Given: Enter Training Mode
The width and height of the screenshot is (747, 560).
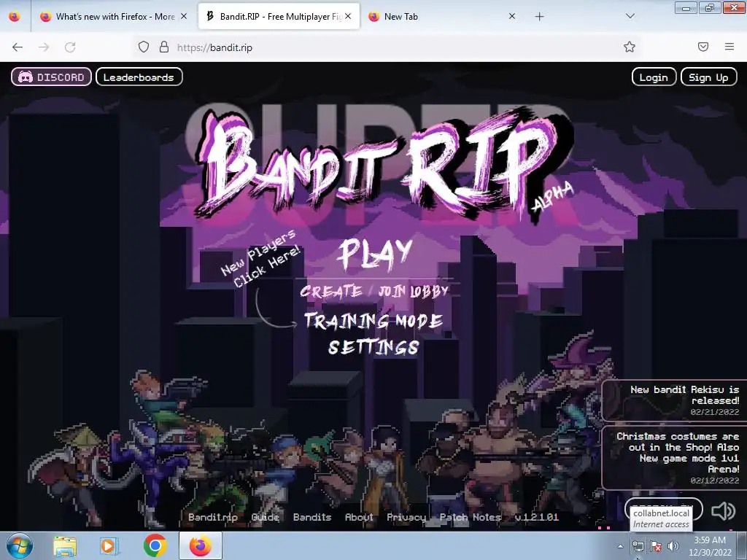Looking at the screenshot, I should (x=374, y=321).
